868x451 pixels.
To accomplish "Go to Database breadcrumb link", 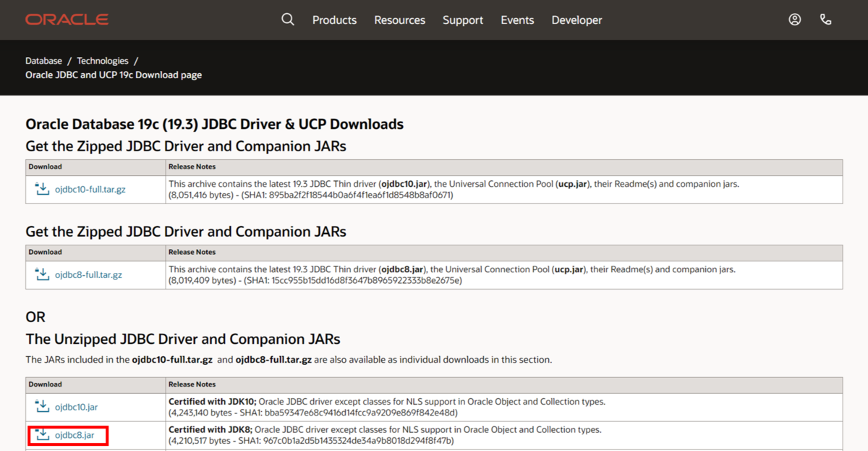I will click(x=43, y=61).
